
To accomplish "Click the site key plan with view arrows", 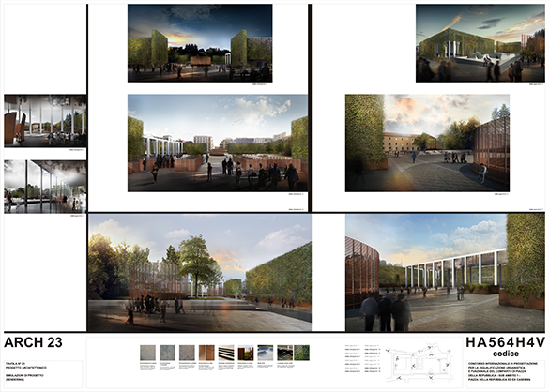I will coord(419,363).
